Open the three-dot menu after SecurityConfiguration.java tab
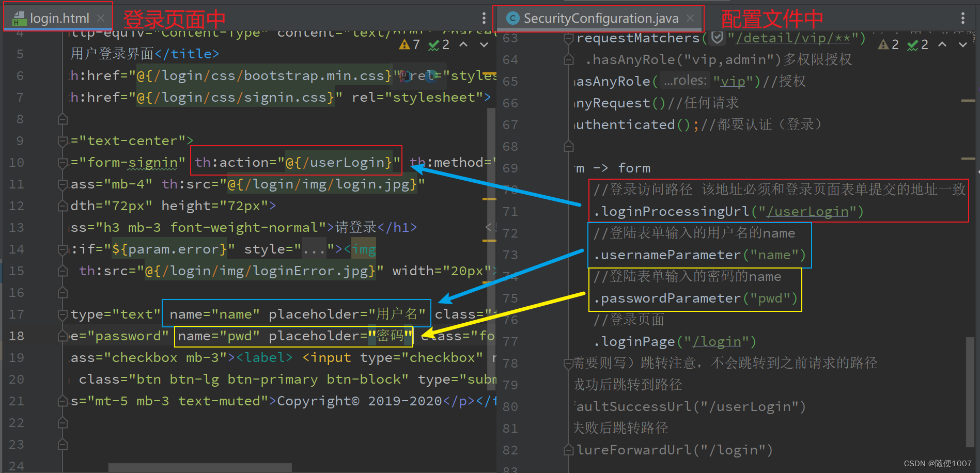This screenshot has height=473, width=980. click(x=963, y=19)
